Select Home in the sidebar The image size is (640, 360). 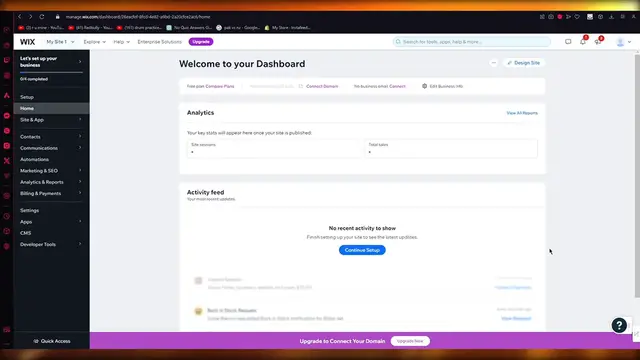click(51, 108)
